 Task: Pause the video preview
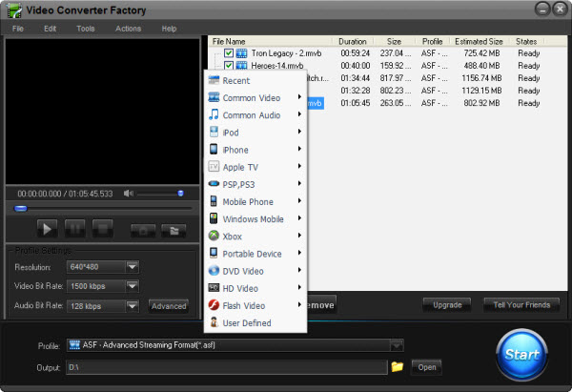click(75, 229)
